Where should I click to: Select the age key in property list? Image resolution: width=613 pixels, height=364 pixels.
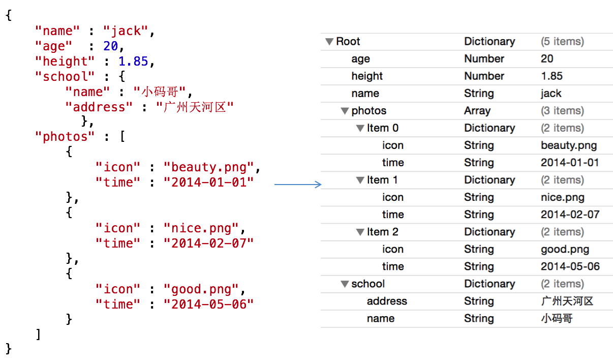coord(361,59)
